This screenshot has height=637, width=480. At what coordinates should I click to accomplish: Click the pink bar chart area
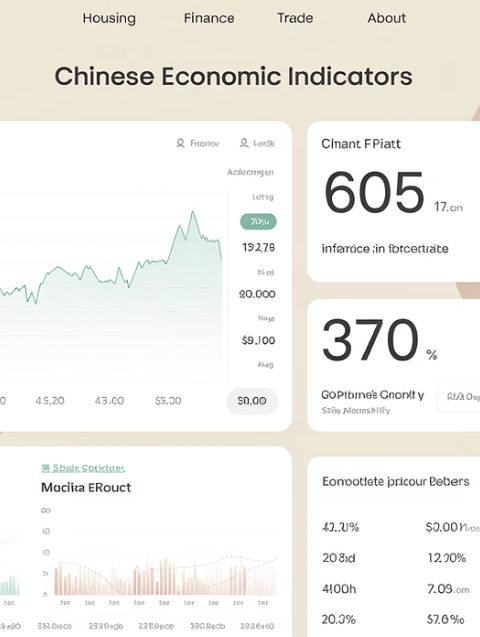pos(166,576)
